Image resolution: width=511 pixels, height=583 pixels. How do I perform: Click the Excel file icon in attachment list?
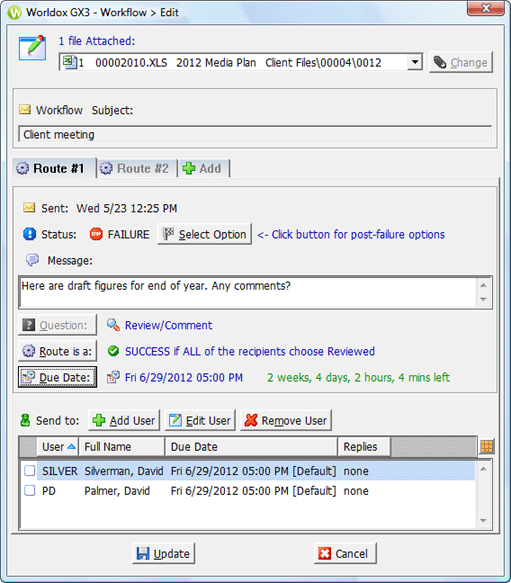tap(69, 62)
